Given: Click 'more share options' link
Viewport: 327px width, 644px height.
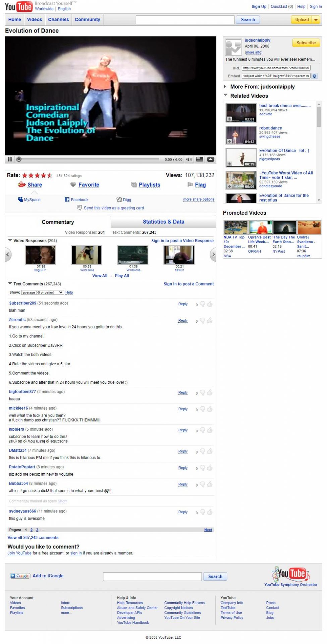Looking at the screenshot, I should tap(199, 199).
